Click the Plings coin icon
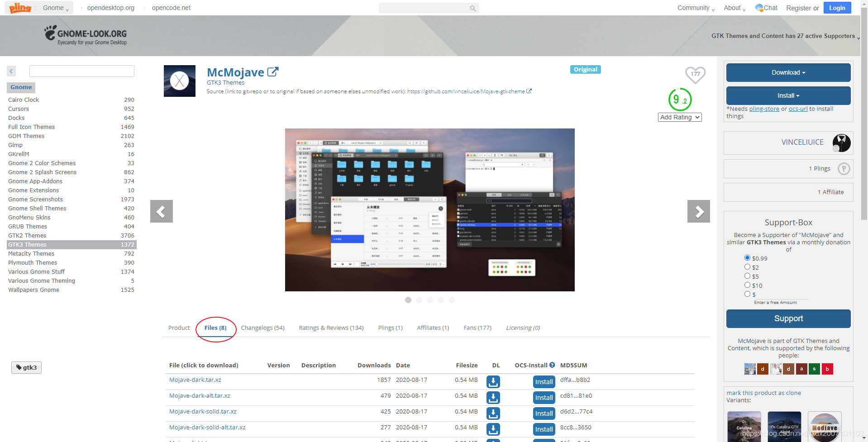The image size is (868, 442). pos(844,169)
